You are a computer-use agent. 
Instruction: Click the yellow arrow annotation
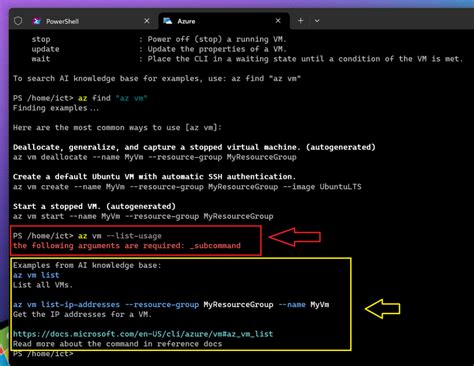pyautogui.click(x=383, y=309)
